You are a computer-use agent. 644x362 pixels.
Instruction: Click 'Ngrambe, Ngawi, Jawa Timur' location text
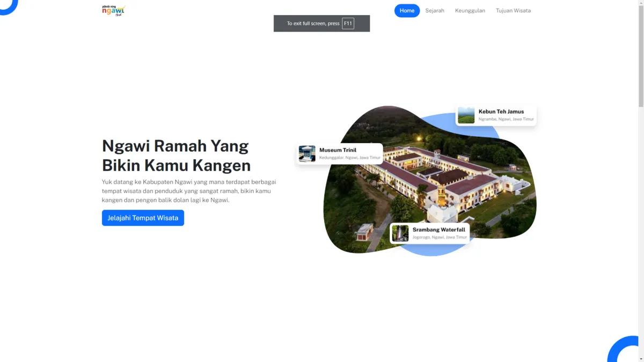[506, 119]
